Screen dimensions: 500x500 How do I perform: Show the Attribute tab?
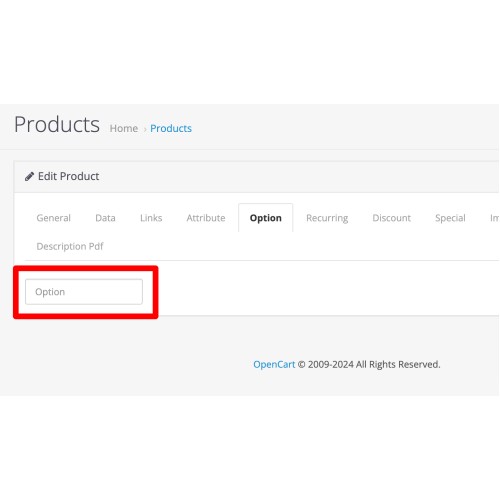pos(206,218)
